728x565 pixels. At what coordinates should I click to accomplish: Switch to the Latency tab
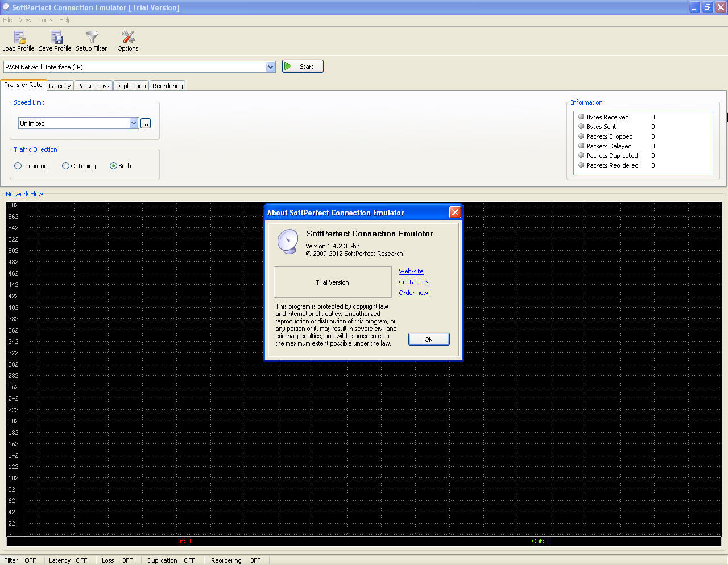click(60, 86)
